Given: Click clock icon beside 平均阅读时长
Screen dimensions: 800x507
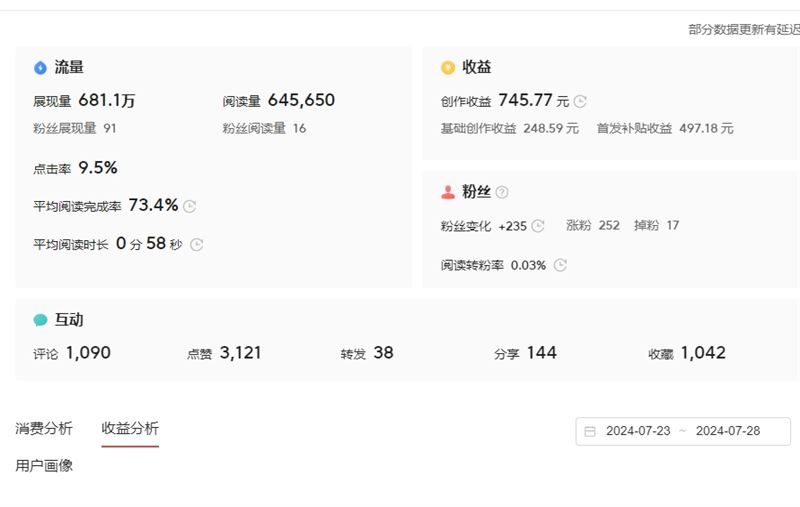Looking at the screenshot, I should (x=196, y=245).
